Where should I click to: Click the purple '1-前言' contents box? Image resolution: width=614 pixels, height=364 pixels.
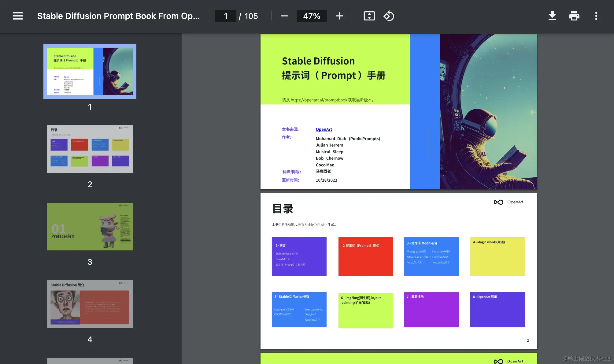pos(299,257)
